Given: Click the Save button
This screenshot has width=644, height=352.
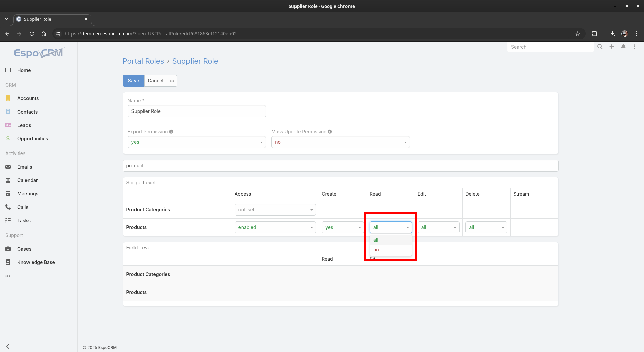Looking at the screenshot, I should [133, 81].
